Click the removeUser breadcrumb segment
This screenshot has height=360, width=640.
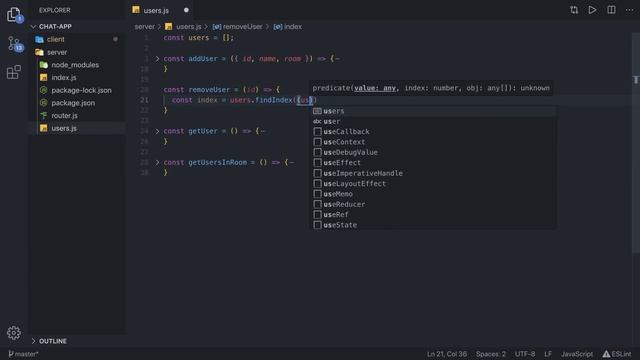[x=237, y=27]
